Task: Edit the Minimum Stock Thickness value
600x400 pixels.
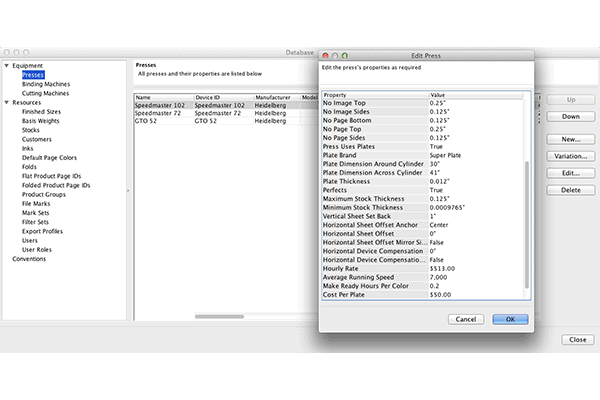Action: (x=475, y=207)
